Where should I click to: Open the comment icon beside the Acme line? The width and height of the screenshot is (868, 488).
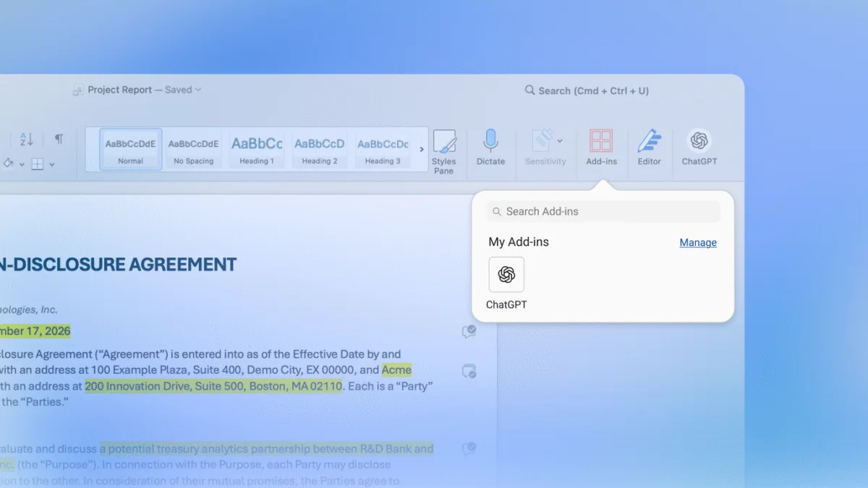(469, 372)
